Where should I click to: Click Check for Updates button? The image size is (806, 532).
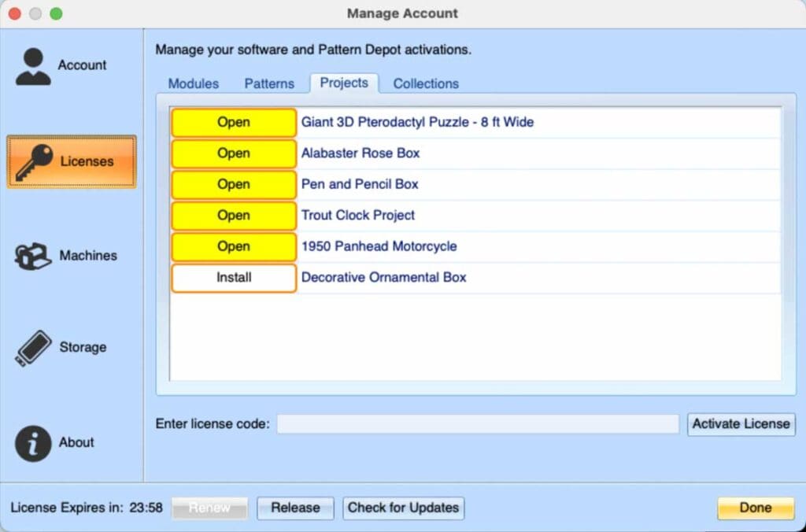tap(403, 508)
